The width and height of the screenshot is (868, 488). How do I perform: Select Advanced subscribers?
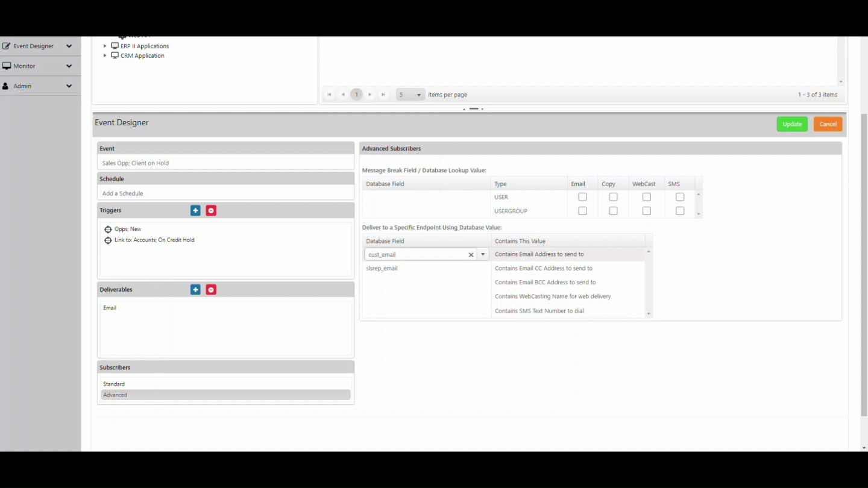[225, 395]
